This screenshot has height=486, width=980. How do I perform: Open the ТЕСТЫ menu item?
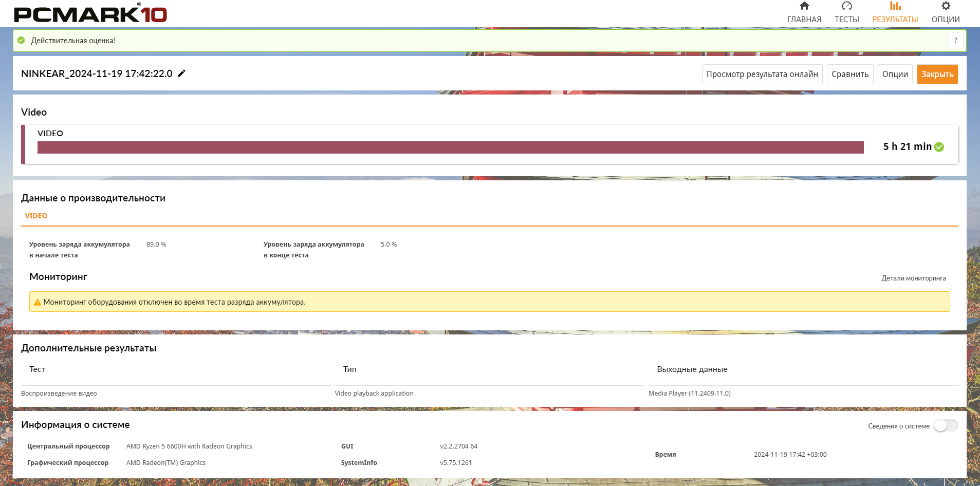847,20
